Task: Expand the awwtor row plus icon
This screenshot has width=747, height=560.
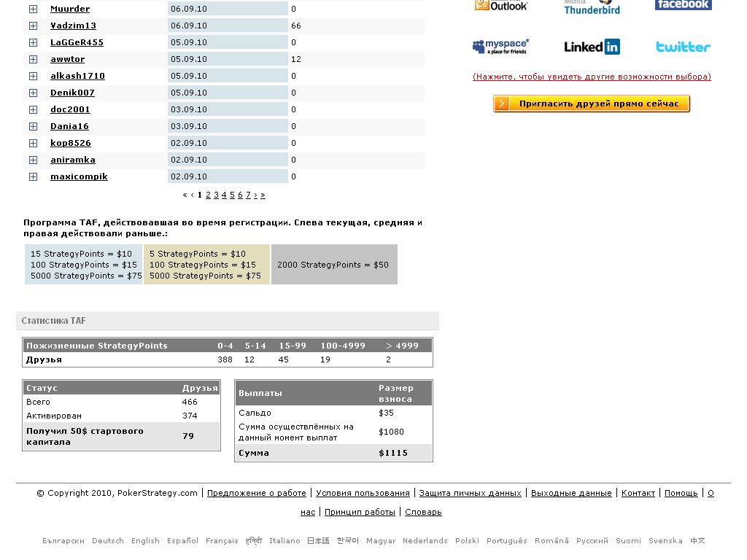Action: 33,59
